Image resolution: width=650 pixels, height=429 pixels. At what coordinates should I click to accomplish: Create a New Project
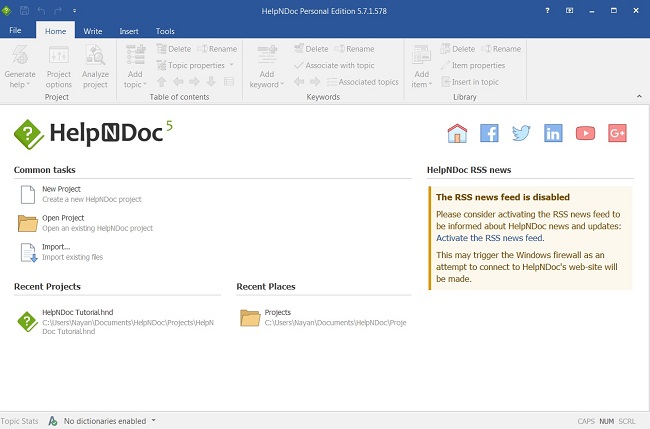[x=81, y=194]
